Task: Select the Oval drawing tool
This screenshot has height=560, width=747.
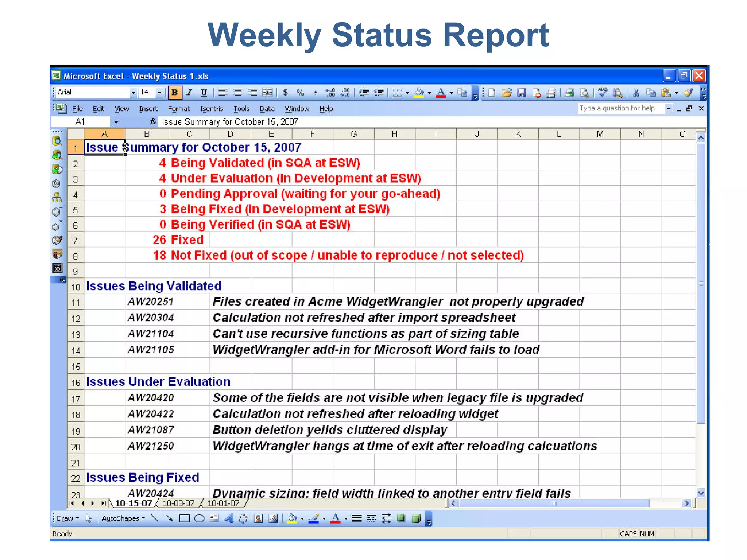Action: [199, 518]
